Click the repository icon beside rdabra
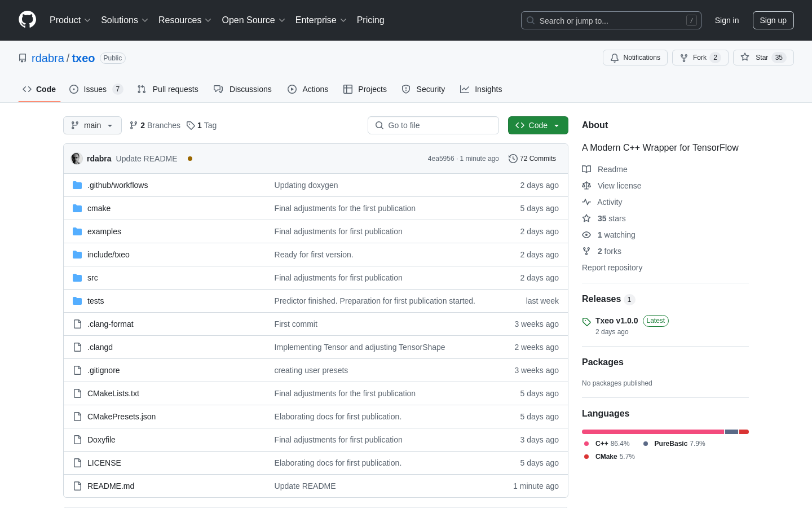Image resolution: width=812 pixels, height=508 pixels. tap(23, 58)
